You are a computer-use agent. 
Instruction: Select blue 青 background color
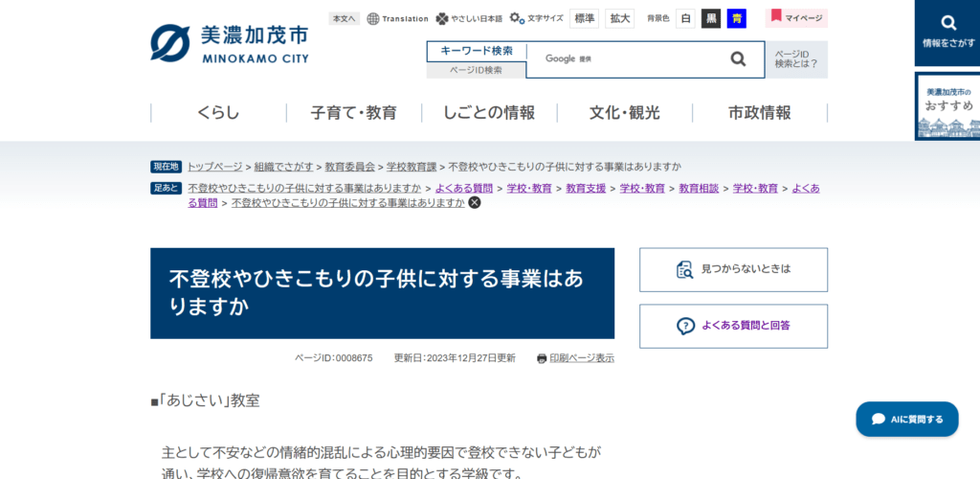click(737, 19)
